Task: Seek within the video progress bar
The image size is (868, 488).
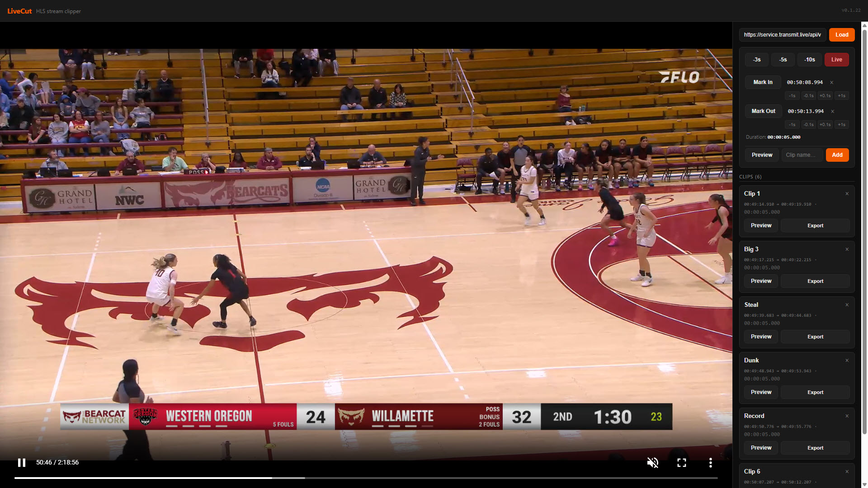Action: click(366, 478)
